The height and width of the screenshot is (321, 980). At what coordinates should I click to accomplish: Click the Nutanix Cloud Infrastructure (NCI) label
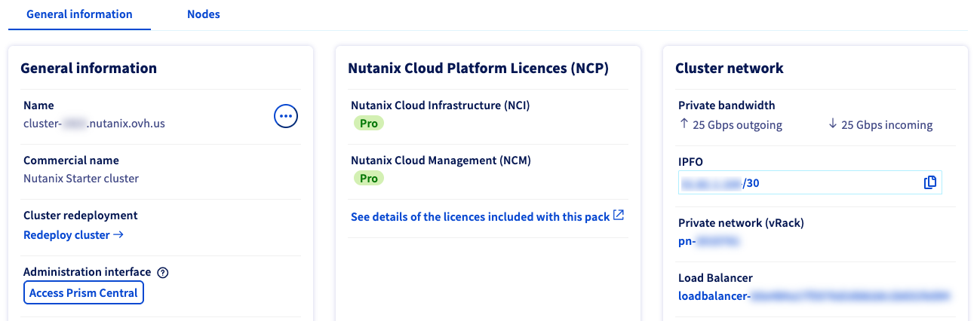(441, 105)
